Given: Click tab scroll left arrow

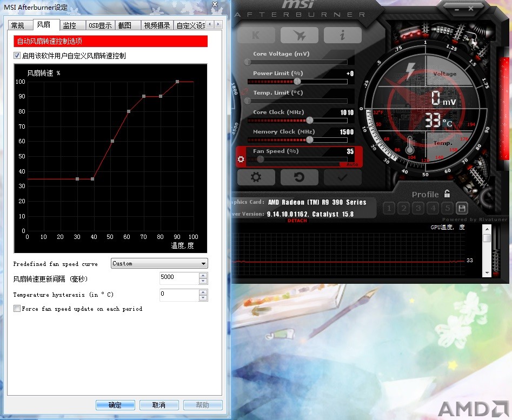Looking at the screenshot, I should coord(210,24).
